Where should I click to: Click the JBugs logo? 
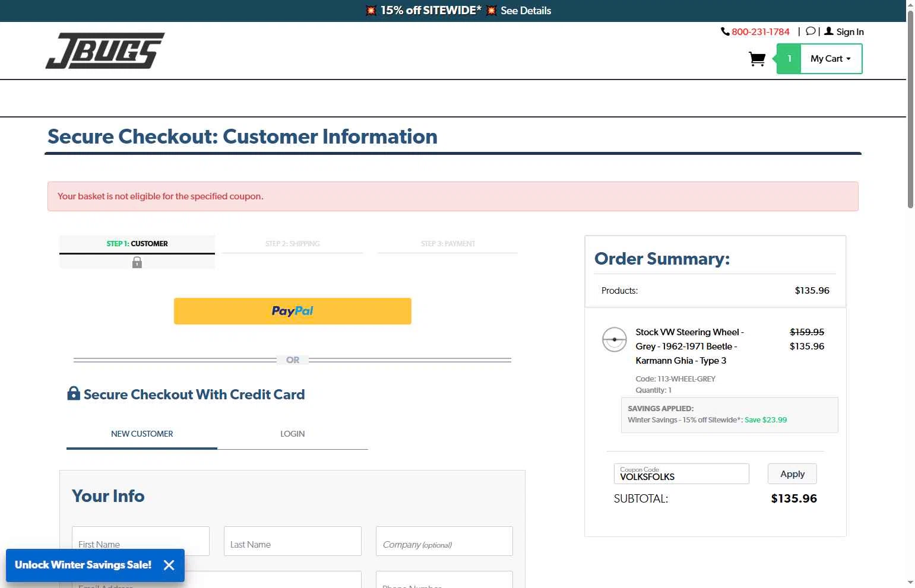[105, 51]
